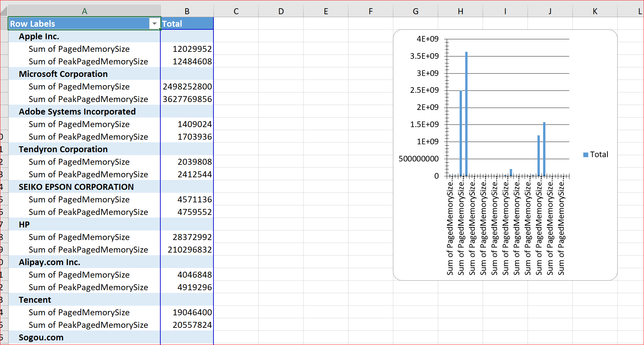Click the Sogou.com row label
The height and width of the screenshot is (345, 644).
[x=41, y=337]
